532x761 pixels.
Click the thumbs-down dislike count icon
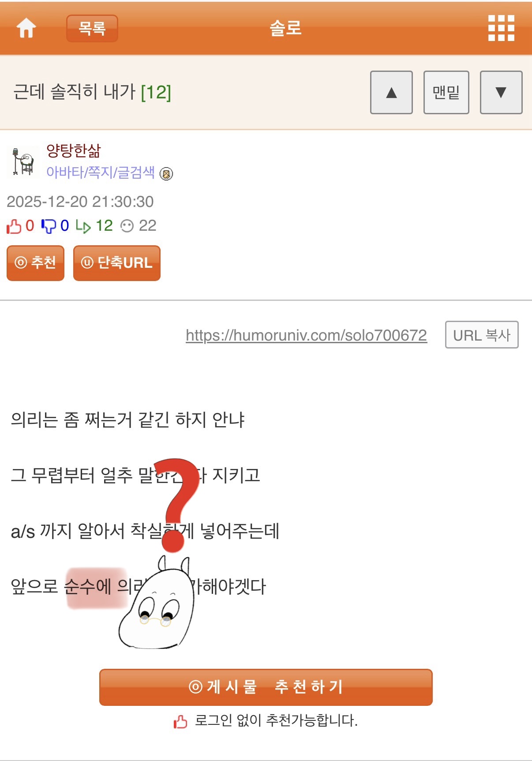tap(49, 226)
